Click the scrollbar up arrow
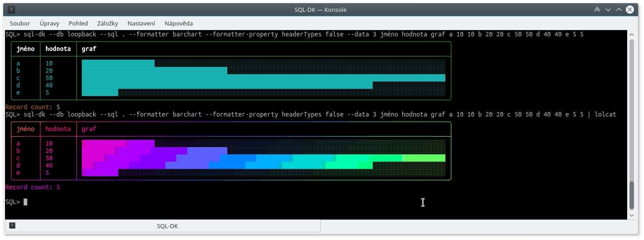644x240 pixels. point(631,34)
